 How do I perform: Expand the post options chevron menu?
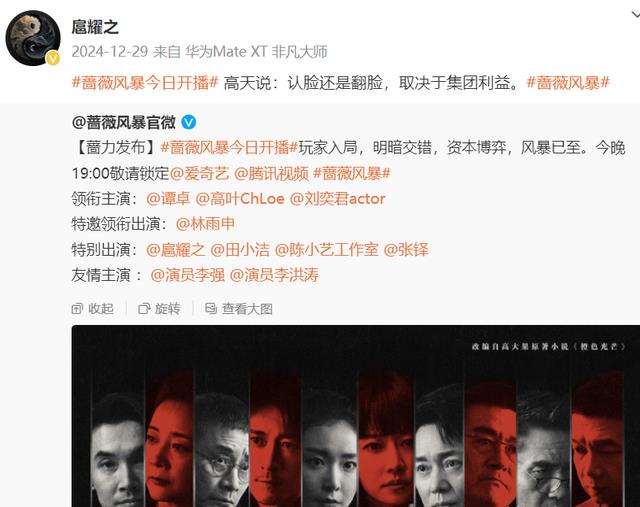[x=635, y=15]
